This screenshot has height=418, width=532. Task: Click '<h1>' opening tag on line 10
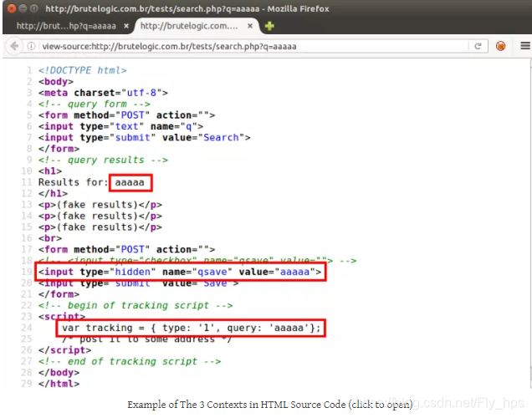click(50, 171)
